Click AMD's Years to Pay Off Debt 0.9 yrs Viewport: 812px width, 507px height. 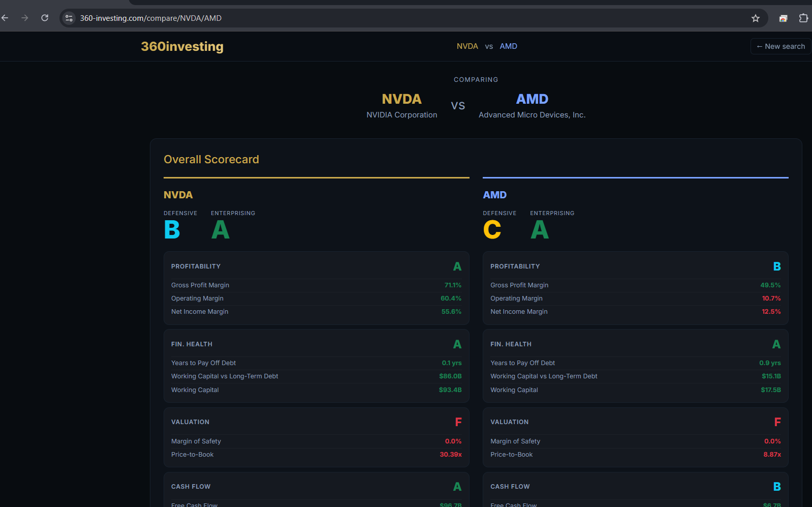(x=770, y=363)
